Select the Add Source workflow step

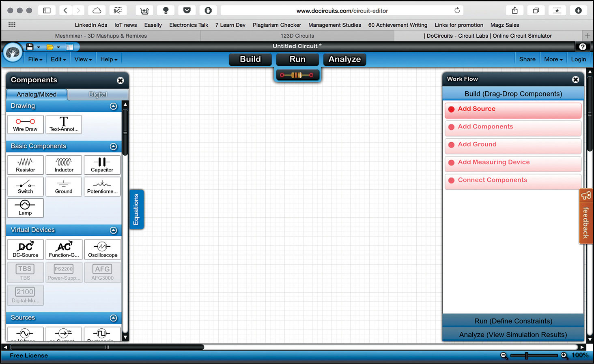pos(513,109)
